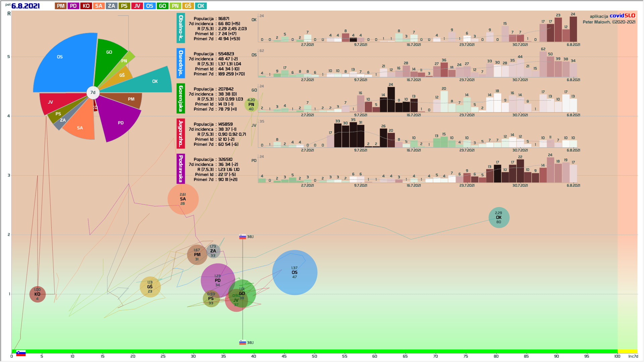644x362 pixels.
Task: Click the Slovenia flag marker at 38.1 top
Action: tap(243, 237)
